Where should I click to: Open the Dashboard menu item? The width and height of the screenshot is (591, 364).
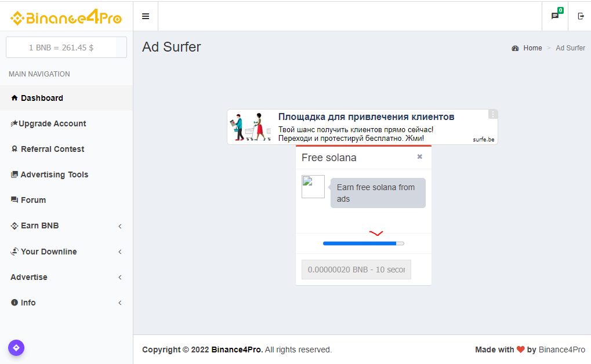coord(42,98)
